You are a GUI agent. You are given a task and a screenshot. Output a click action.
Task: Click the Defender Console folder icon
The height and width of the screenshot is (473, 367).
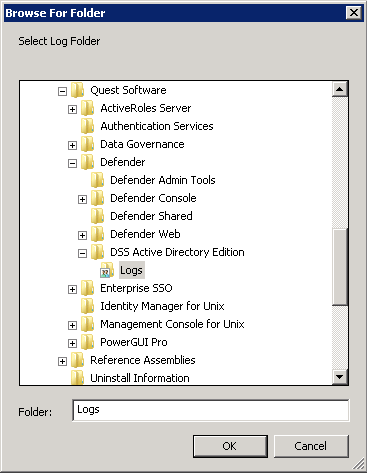click(97, 198)
